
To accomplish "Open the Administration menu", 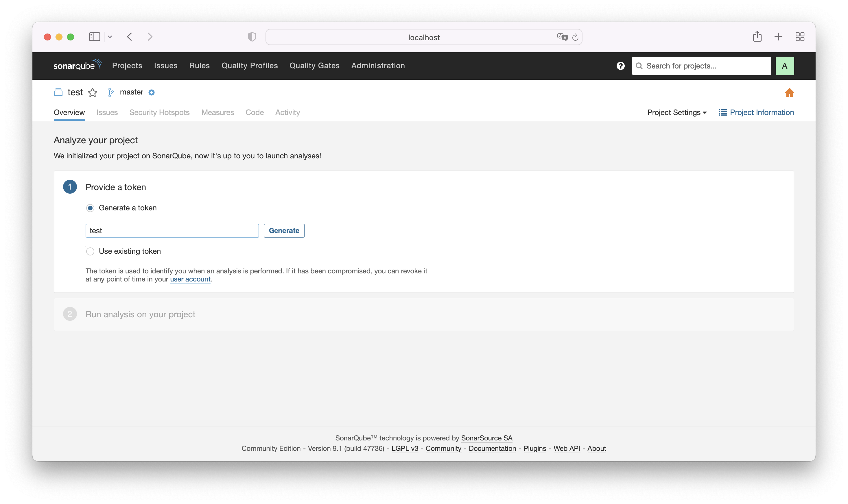I will pyautogui.click(x=378, y=66).
